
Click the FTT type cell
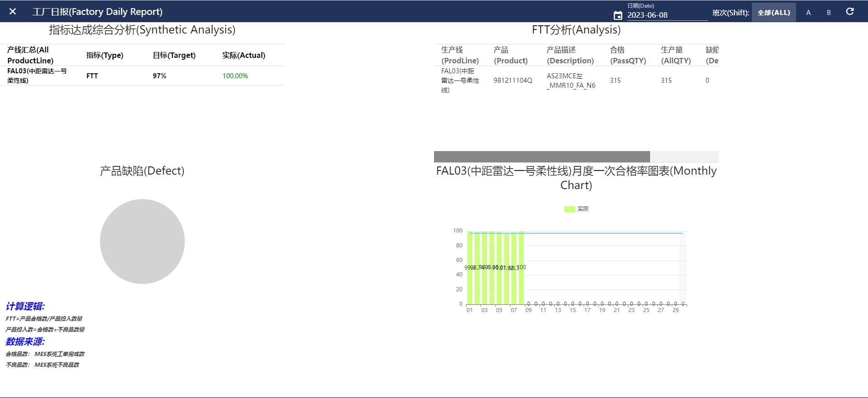click(x=92, y=76)
